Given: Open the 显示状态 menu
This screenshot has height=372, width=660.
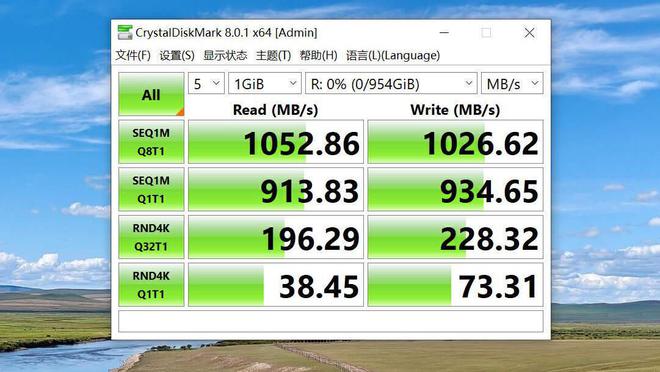Looking at the screenshot, I should [x=225, y=55].
